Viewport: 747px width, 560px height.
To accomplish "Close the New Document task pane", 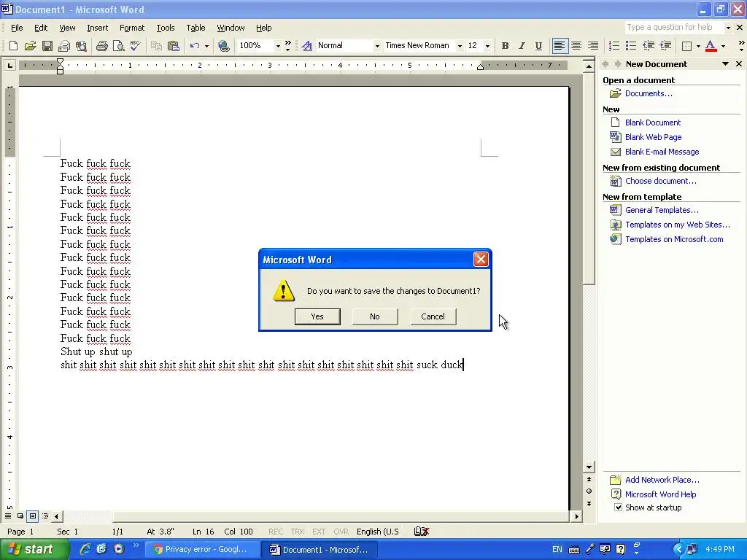I will tap(739, 64).
